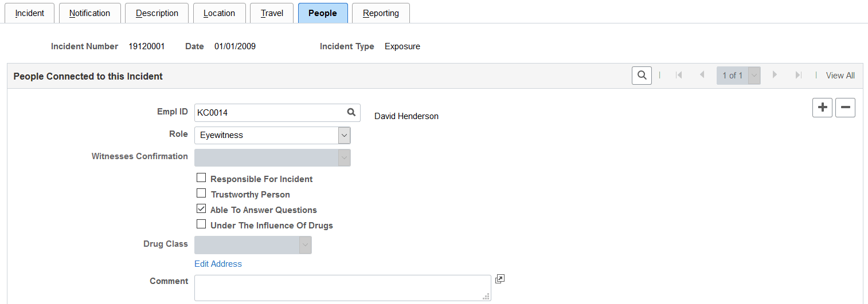
Task: Open Witnesses Confirmation dropdown
Action: [x=272, y=157]
